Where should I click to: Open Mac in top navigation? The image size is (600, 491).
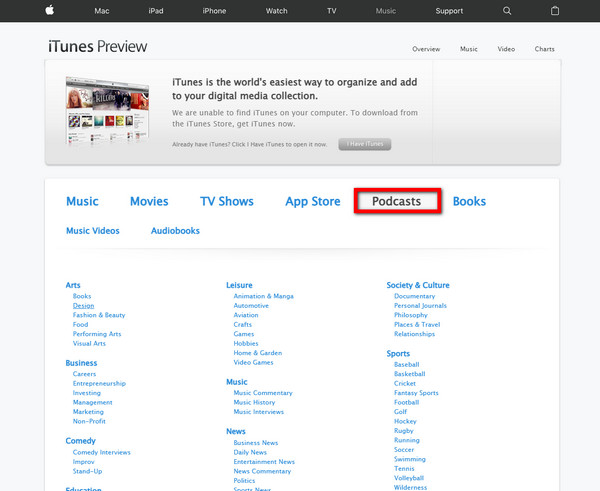click(102, 11)
